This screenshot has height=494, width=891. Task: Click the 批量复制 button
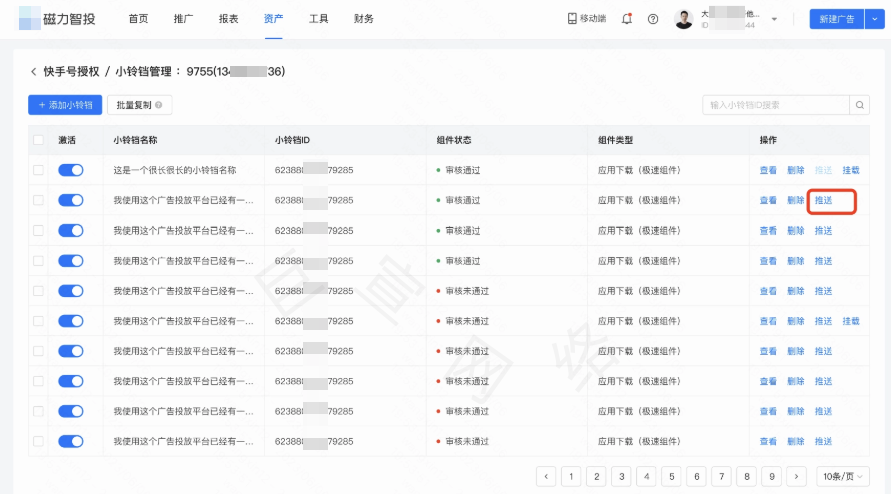139,105
